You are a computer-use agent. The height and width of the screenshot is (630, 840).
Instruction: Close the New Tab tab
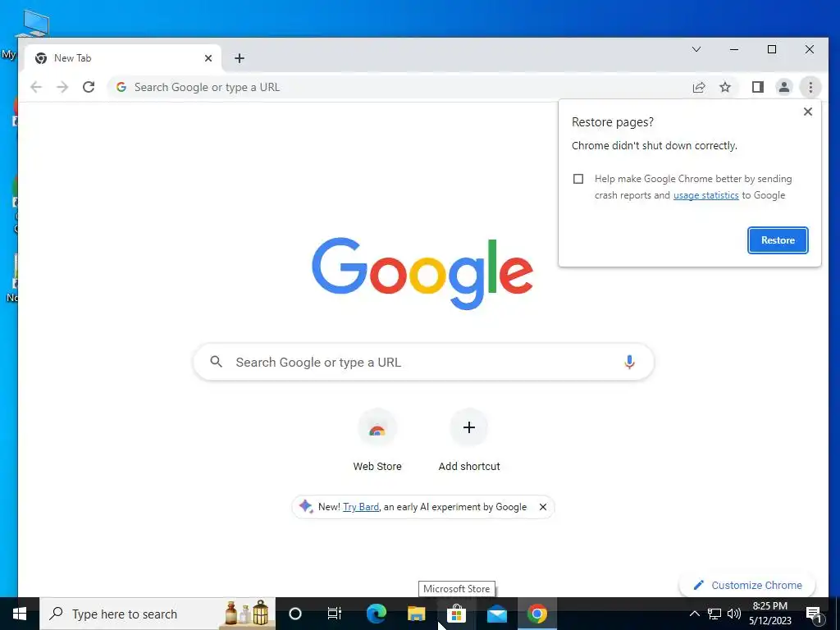click(x=208, y=58)
